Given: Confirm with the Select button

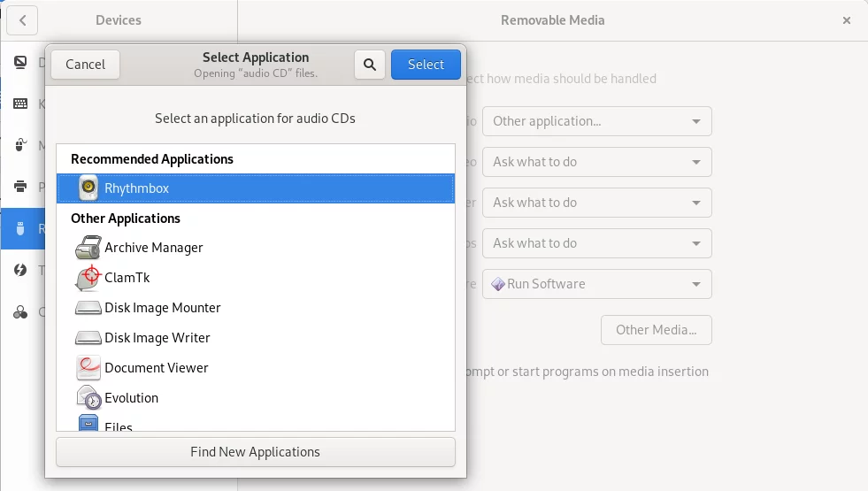Looking at the screenshot, I should coord(426,65).
